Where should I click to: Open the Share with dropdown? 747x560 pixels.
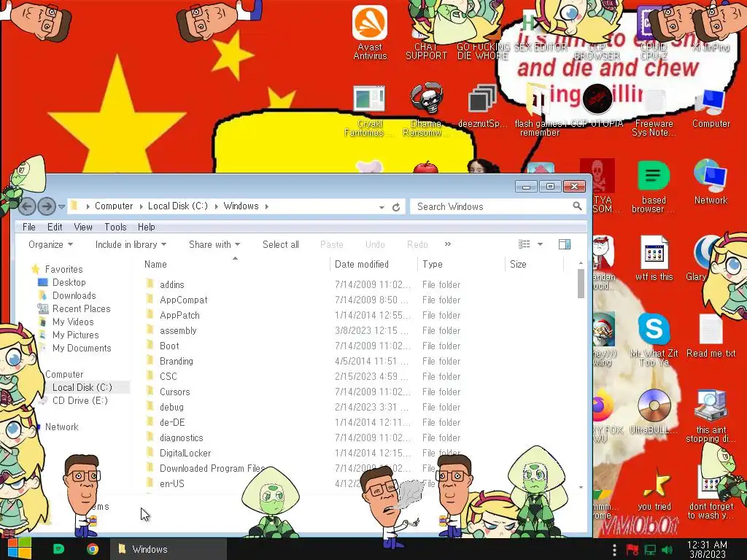214,244
